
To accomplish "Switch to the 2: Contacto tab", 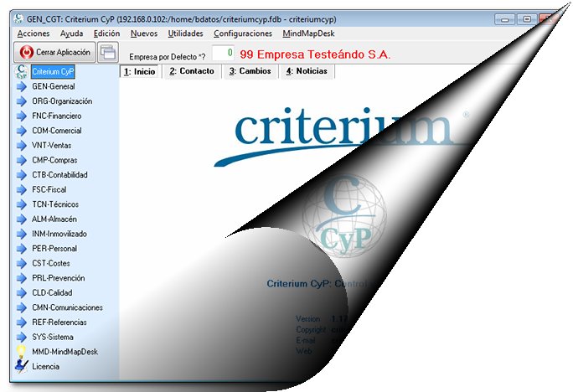I will coord(192,71).
